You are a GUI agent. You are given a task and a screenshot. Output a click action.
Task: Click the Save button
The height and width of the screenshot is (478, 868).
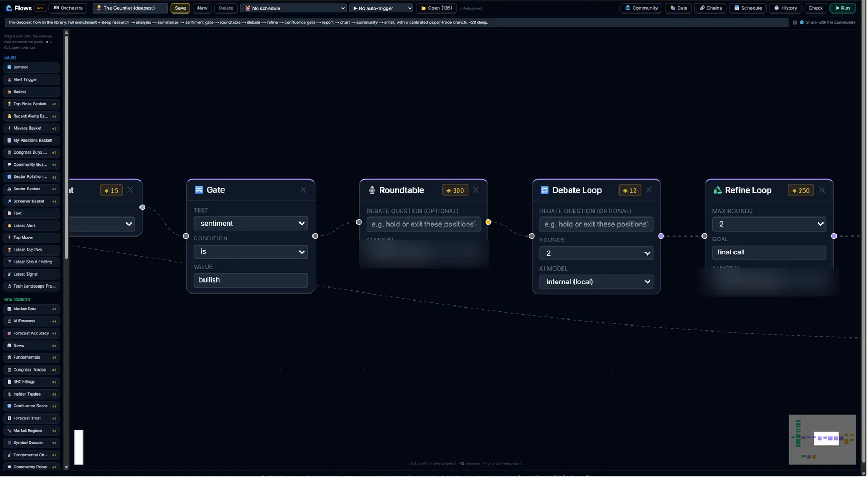[x=181, y=8]
